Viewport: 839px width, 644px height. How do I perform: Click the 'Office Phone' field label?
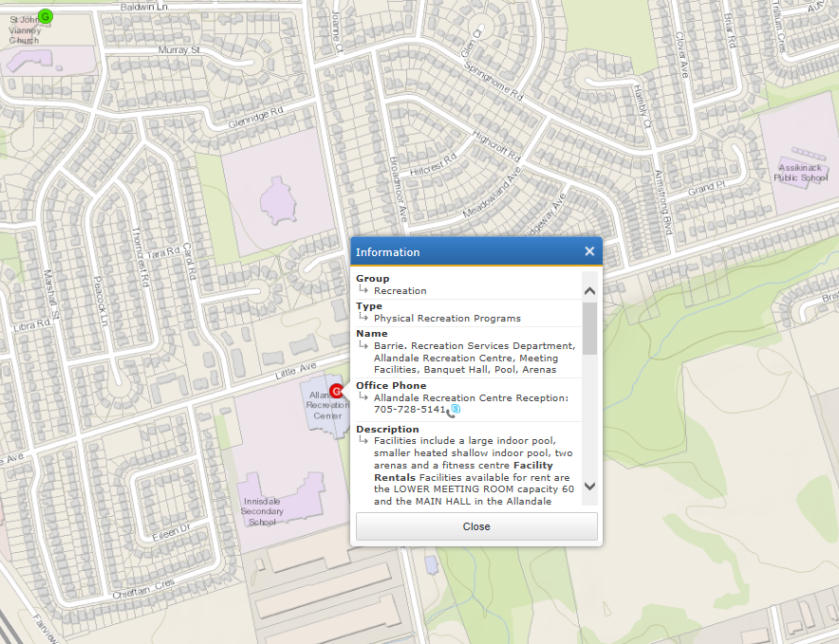(x=391, y=386)
